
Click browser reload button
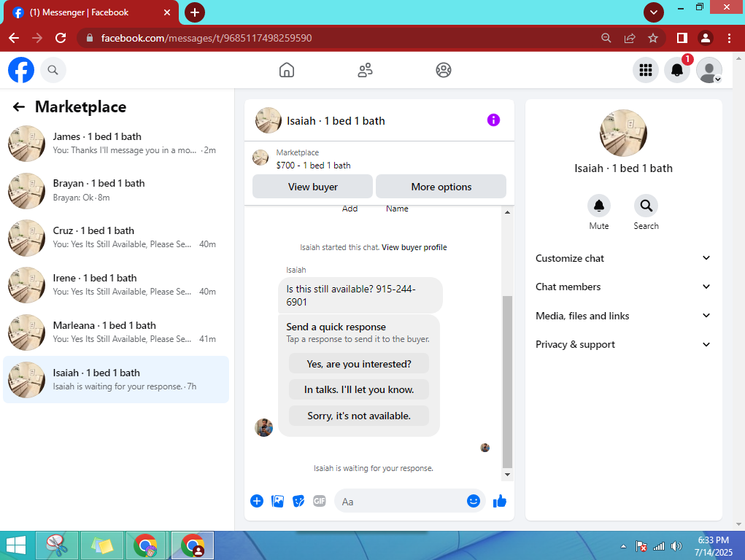[x=61, y=38]
